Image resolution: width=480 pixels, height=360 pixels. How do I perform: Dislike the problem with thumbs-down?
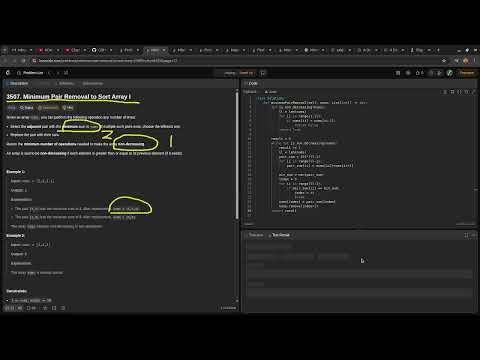[x=20, y=308]
